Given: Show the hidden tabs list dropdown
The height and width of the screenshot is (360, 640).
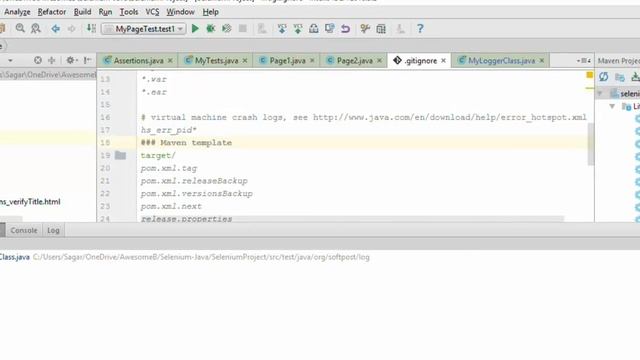Looking at the screenshot, I should tap(584, 60).
